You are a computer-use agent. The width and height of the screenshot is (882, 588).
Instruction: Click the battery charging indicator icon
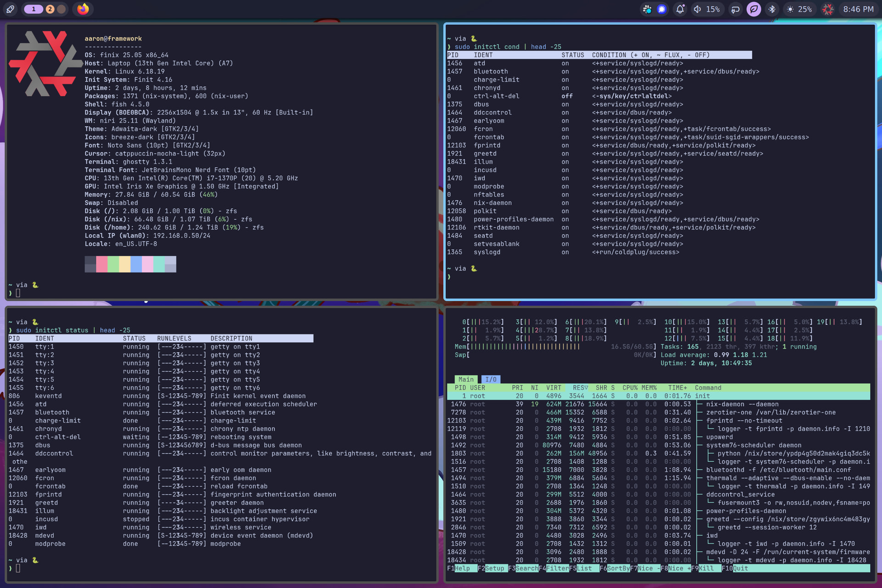[x=735, y=9]
